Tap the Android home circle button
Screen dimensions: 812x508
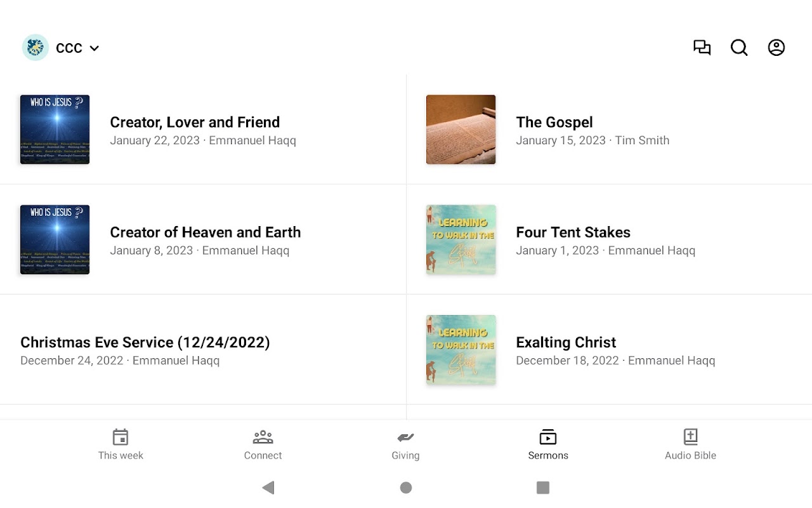406,488
